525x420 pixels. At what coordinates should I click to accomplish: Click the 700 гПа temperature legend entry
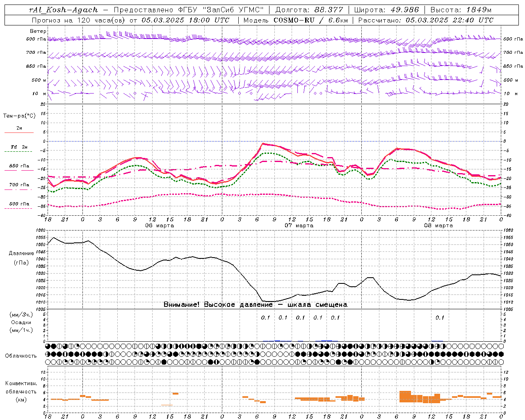click(x=19, y=187)
